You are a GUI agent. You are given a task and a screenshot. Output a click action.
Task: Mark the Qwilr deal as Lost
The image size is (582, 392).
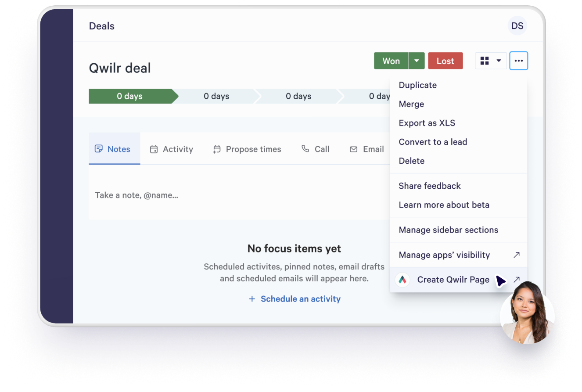(445, 61)
